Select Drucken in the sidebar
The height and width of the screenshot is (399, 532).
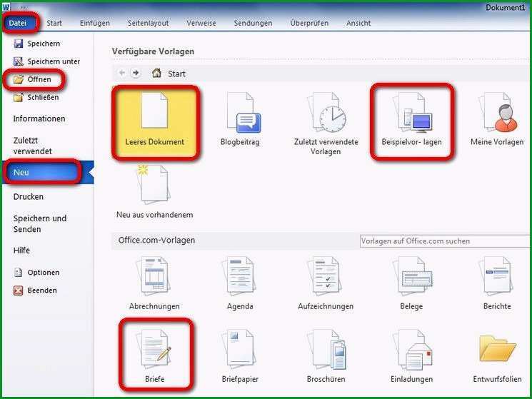tap(29, 196)
